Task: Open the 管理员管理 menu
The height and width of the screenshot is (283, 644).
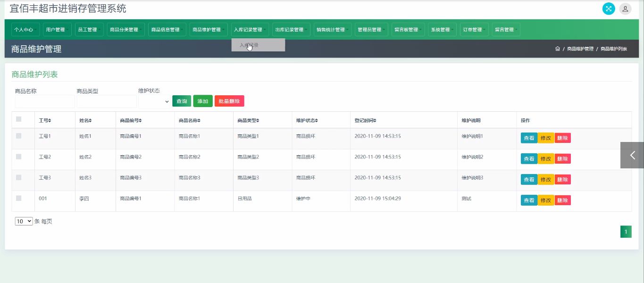Action: (x=371, y=30)
